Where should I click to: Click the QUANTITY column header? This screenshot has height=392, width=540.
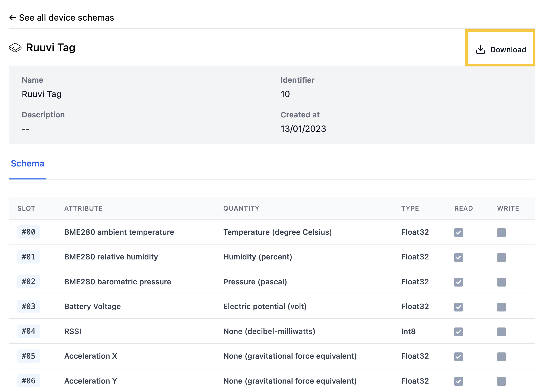241,208
